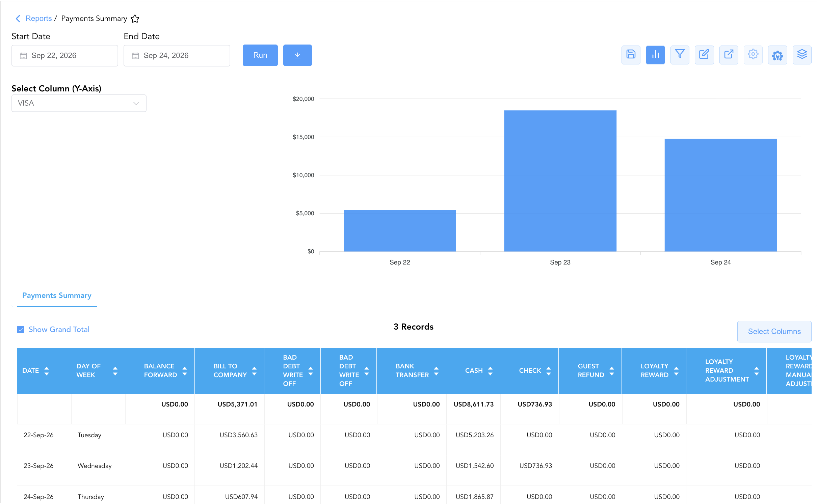Mark Payments Summary as favorite star

click(x=135, y=19)
